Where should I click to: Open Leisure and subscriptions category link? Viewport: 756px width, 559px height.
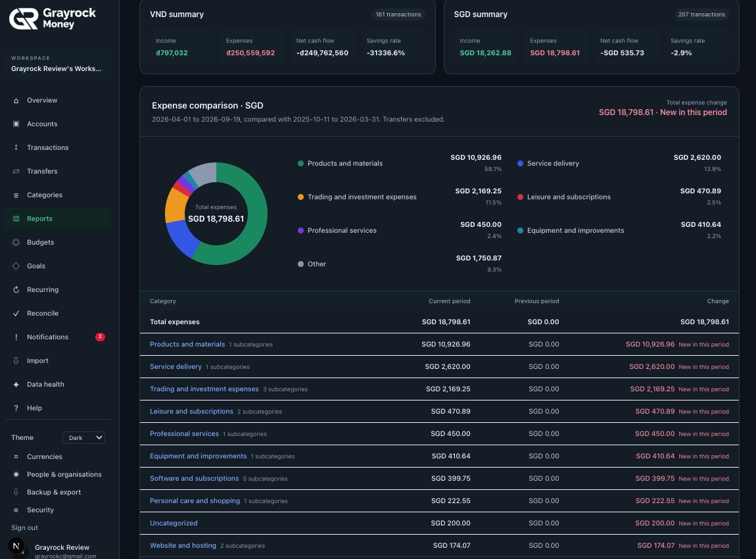(x=191, y=411)
